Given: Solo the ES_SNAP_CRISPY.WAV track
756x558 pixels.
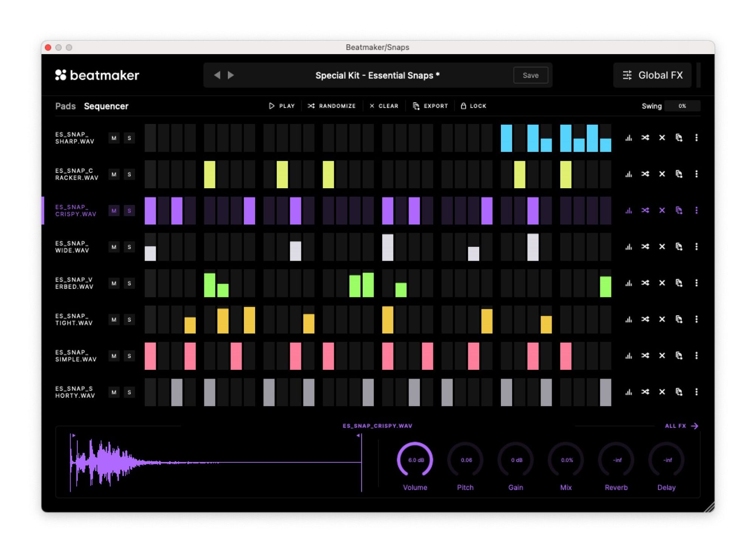Looking at the screenshot, I should coord(129,211).
